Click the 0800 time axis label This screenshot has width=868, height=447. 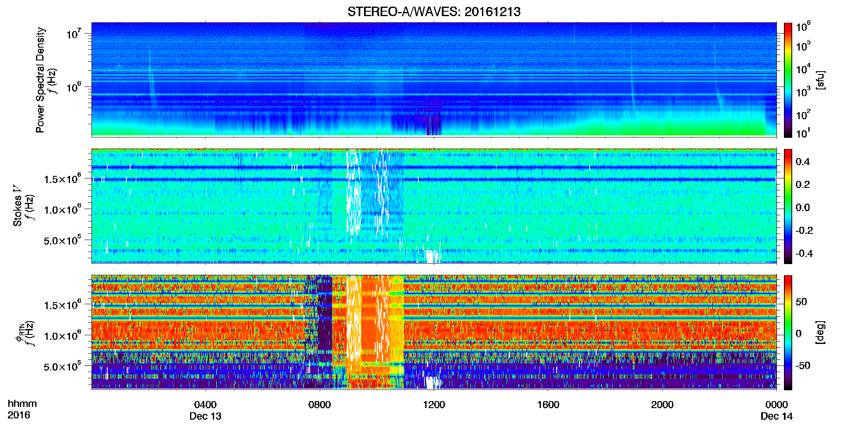(320, 405)
